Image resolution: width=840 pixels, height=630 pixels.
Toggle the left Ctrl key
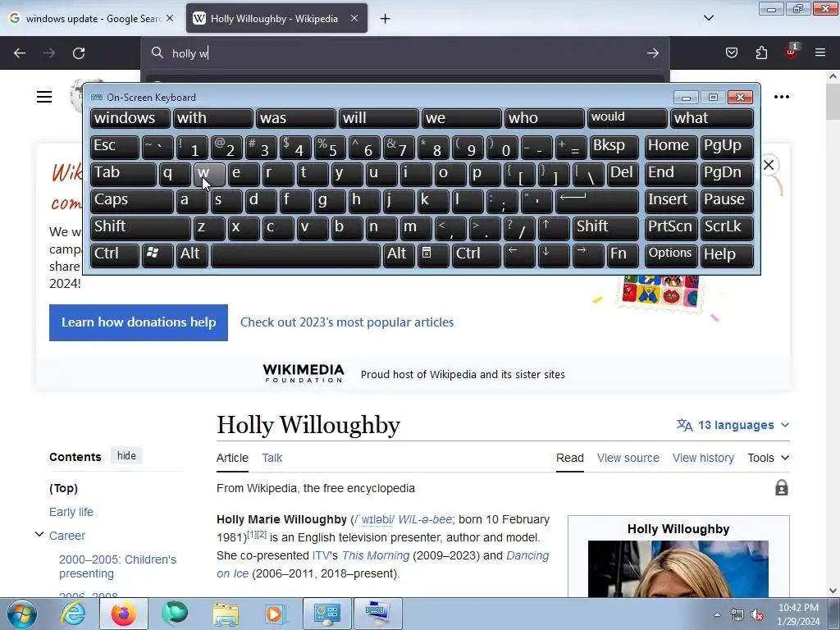point(115,254)
